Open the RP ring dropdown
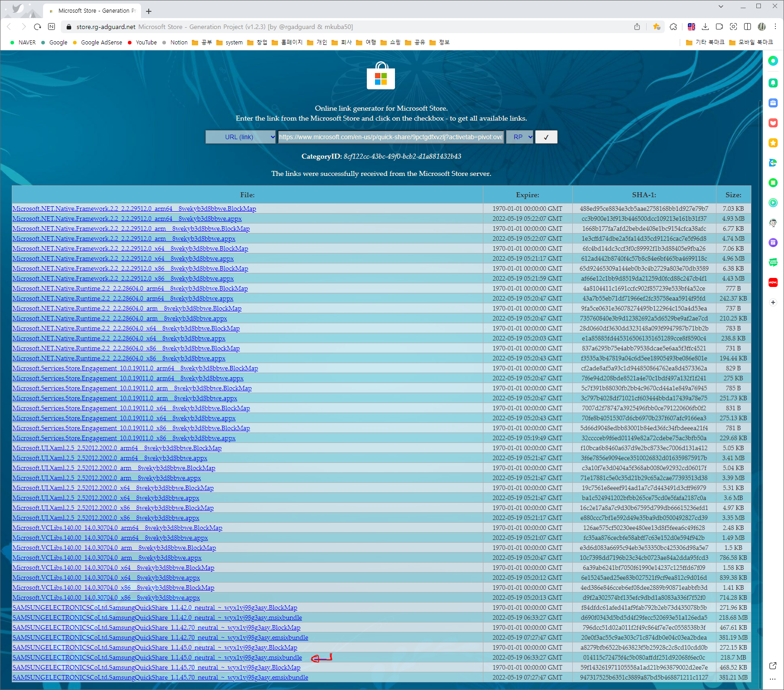 (x=520, y=137)
